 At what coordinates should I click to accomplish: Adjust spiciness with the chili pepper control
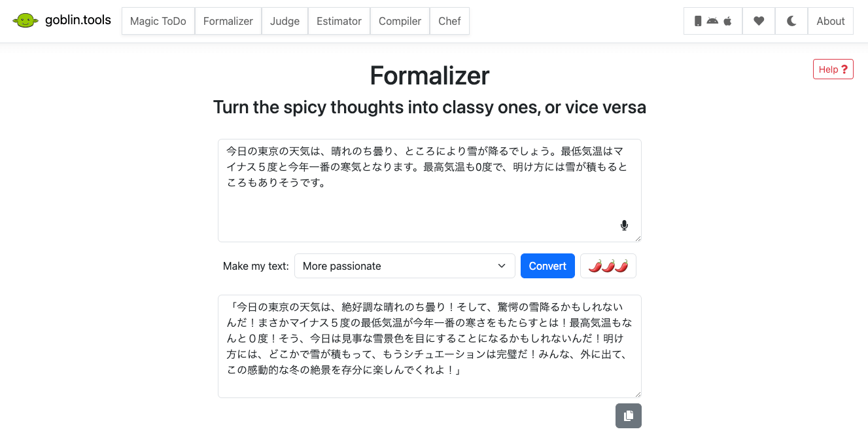[608, 266]
